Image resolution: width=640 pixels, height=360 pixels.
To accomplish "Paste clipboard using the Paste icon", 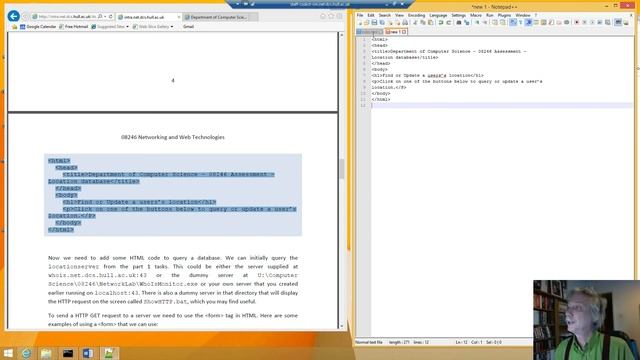I will tap(430, 22).
